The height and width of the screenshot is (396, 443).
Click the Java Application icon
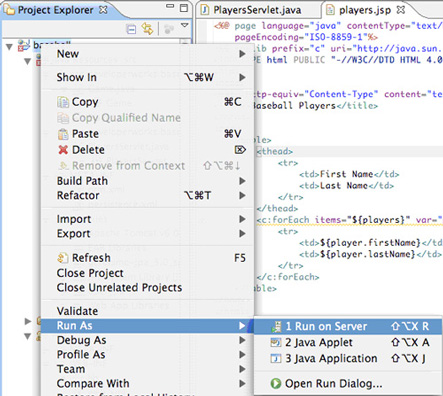pyautogui.click(x=276, y=358)
